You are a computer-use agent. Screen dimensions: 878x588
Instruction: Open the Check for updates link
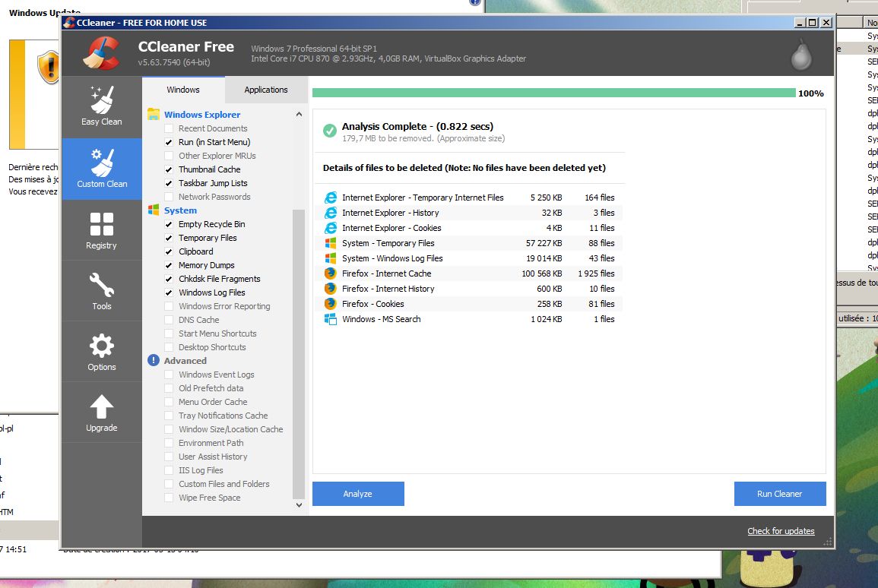pos(781,530)
